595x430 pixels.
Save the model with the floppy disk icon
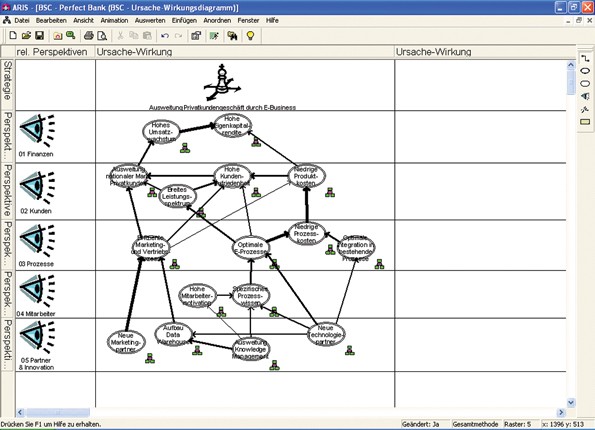(39, 36)
